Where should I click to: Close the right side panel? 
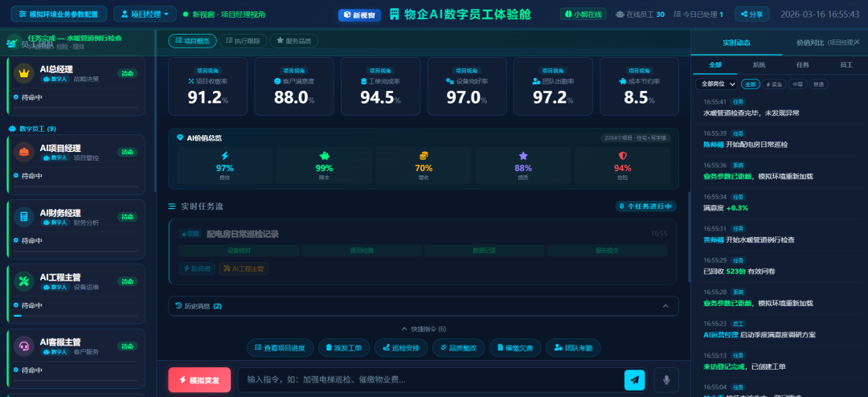click(857, 43)
